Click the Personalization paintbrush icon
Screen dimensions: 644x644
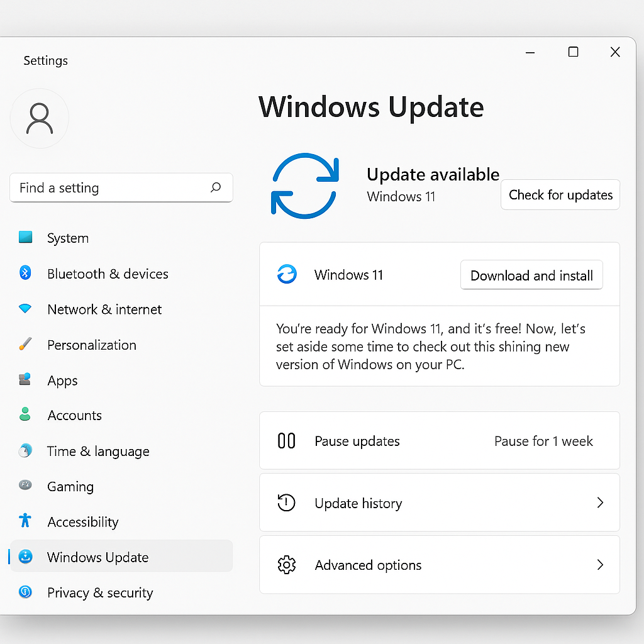pyautogui.click(x=25, y=344)
